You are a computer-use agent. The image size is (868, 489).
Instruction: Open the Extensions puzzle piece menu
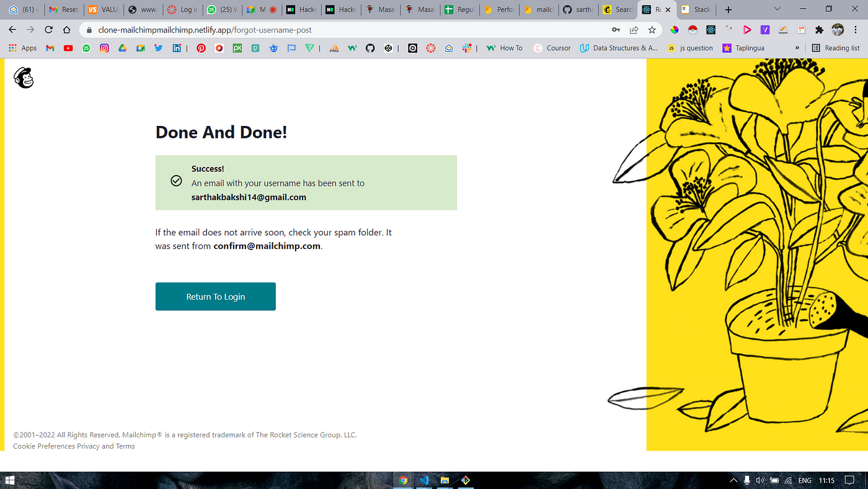(820, 30)
